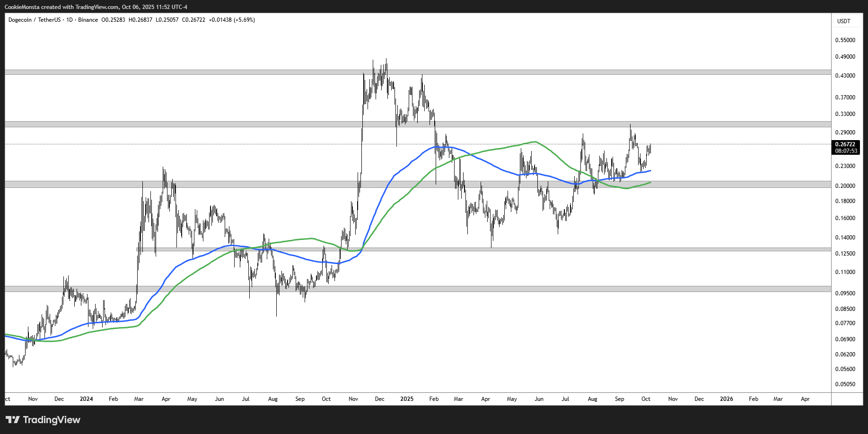868x434 pixels.
Task: Click the TradingView logo in the footer
Action: pyautogui.click(x=43, y=420)
